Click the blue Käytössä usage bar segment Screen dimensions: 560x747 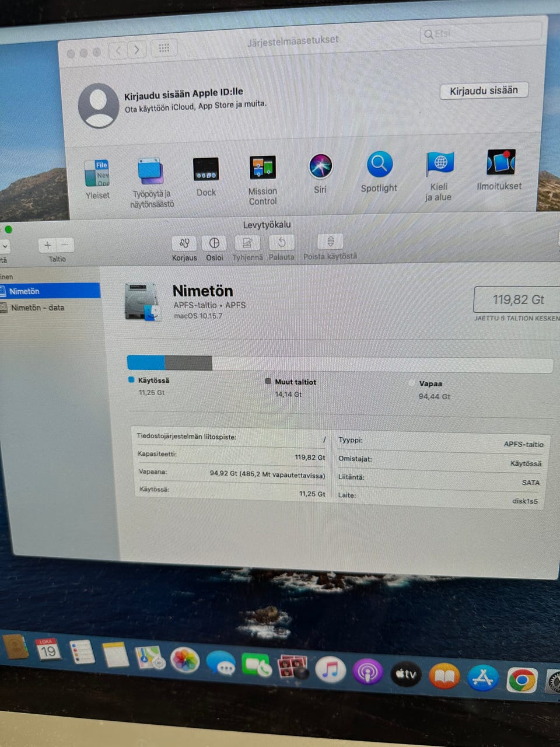(146, 363)
